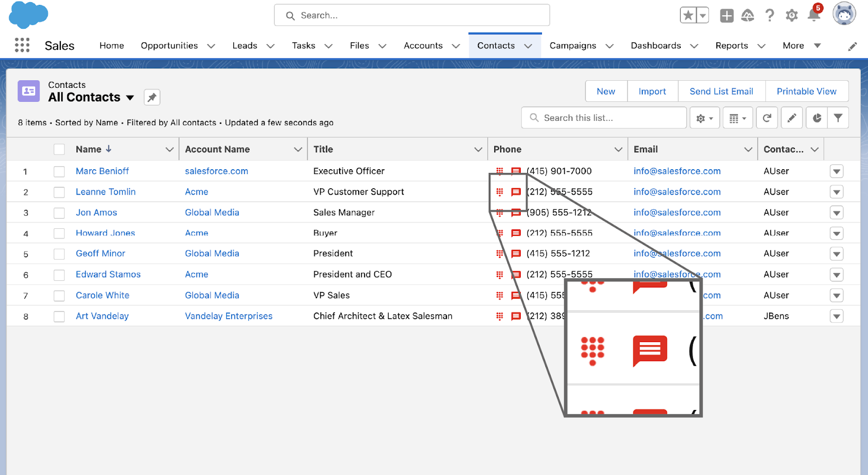Open the Setup gear icon

pos(792,15)
